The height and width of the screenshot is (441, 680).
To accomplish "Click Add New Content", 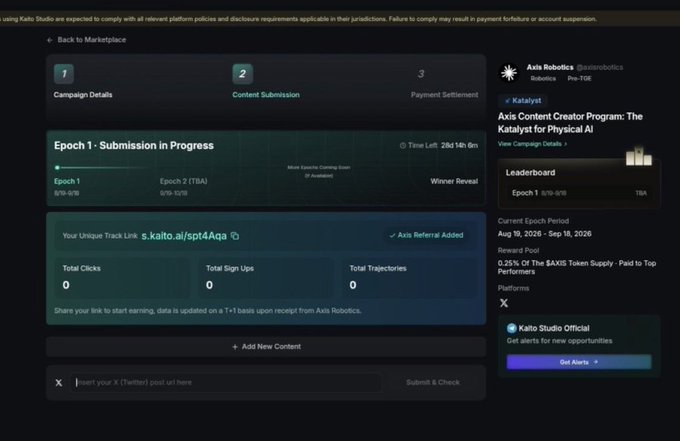I will 266,347.
